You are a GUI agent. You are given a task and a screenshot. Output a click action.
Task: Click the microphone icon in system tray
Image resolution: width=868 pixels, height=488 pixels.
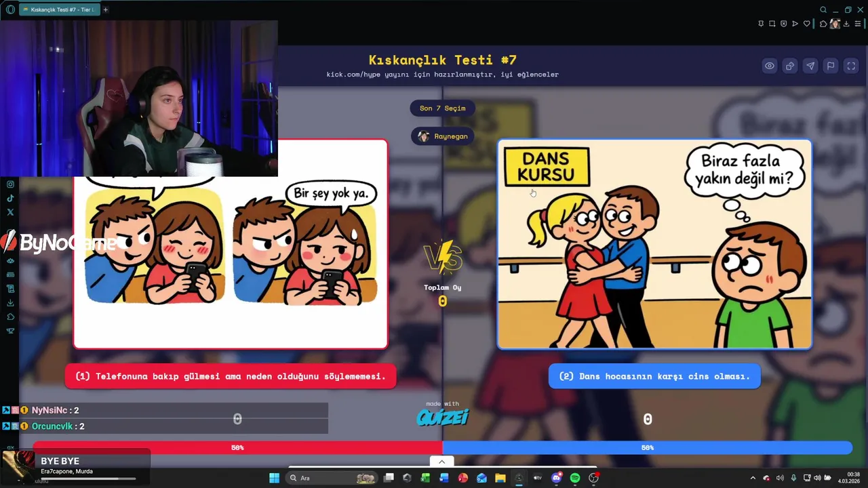click(x=793, y=478)
